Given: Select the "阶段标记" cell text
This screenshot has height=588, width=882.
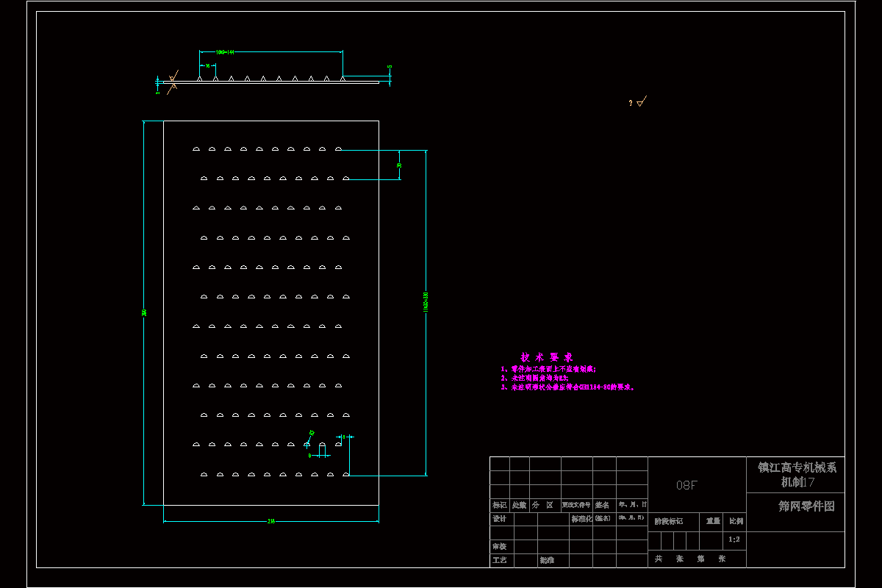Looking at the screenshot, I should click(668, 521).
